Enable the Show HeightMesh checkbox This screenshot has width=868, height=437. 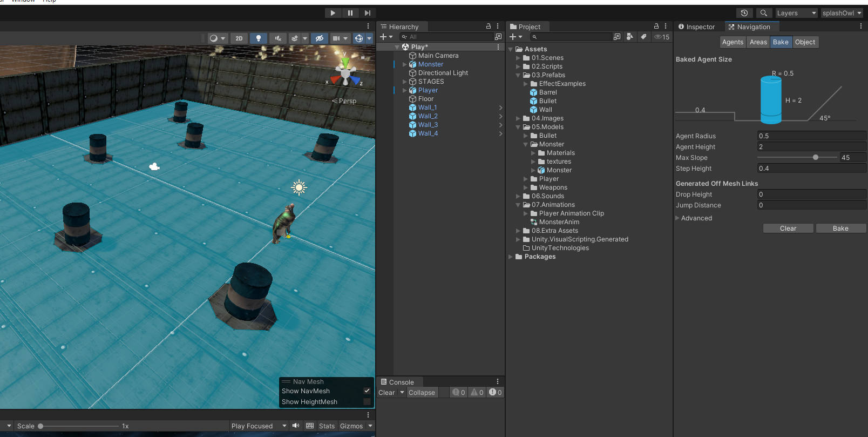(x=367, y=401)
